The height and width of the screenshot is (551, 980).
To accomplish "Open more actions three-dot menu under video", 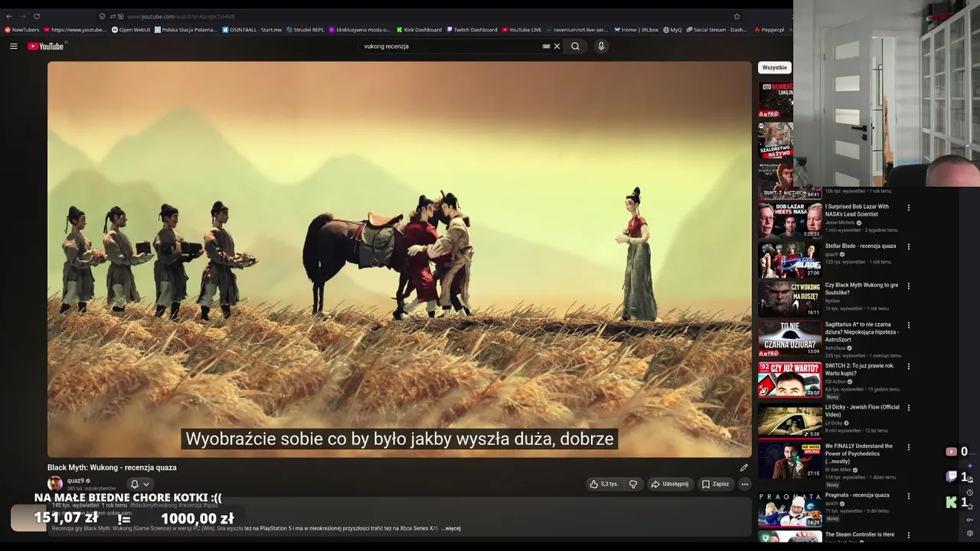I will point(744,484).
